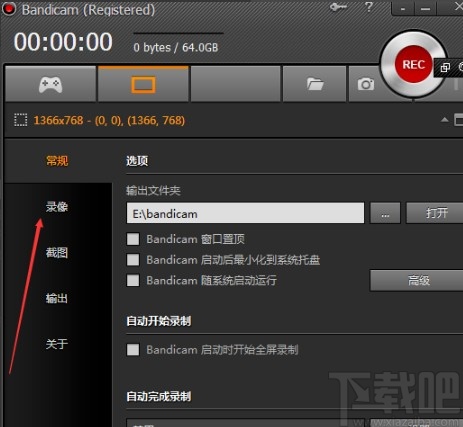This screenshot has width=463, height=427.
Task: Open the 常规 general settings tab
Action: coord(57,161)
